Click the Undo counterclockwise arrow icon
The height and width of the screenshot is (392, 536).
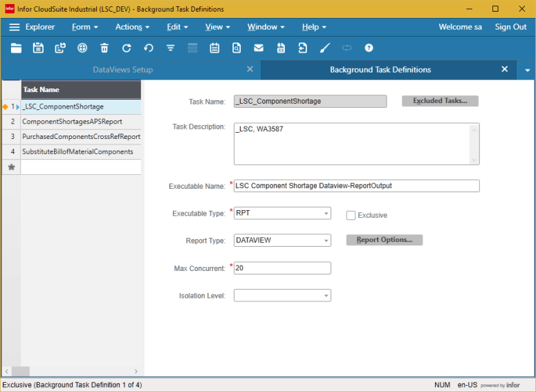[149, 48]
